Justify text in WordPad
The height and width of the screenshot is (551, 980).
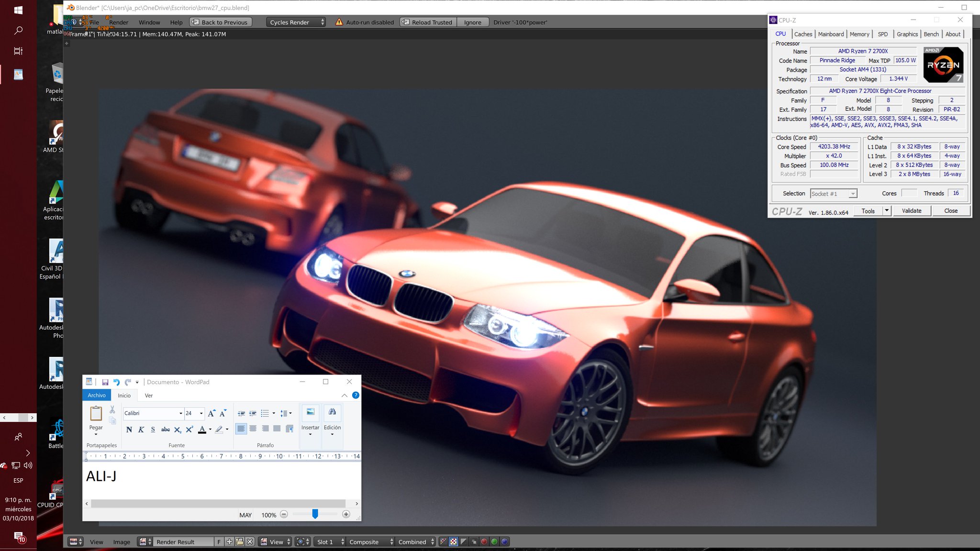[x=277, y=429]
